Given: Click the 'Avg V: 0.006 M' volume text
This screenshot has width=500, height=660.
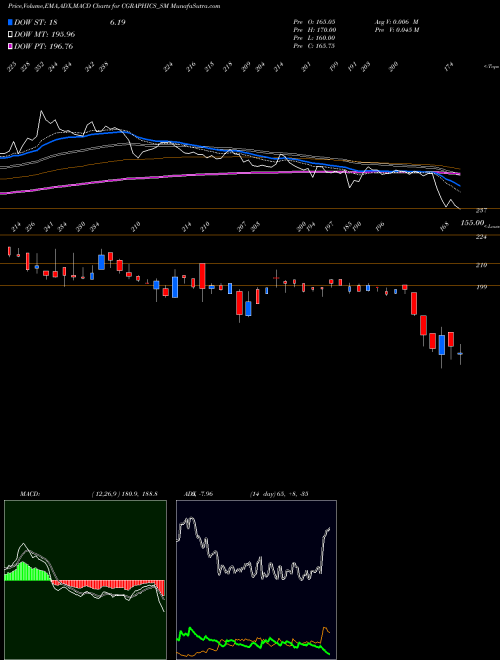Looking at the screenshot, I should (x=396, y=22).
